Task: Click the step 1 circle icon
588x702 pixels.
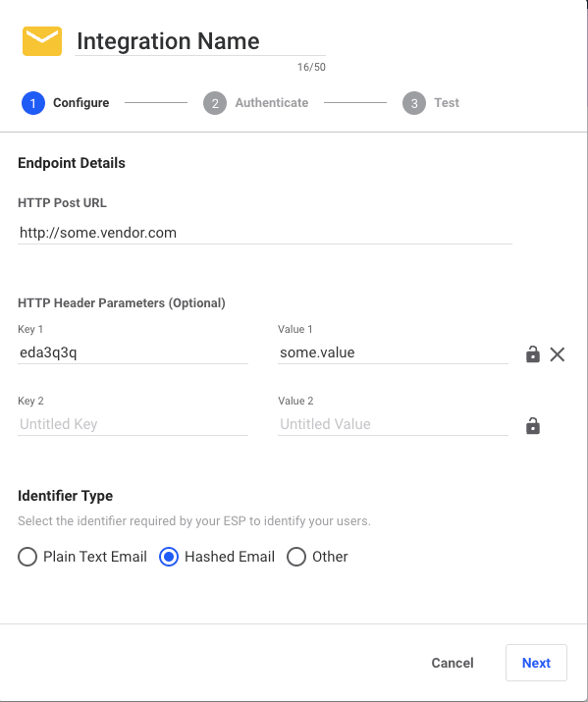Action: click(x=33, y=103)
